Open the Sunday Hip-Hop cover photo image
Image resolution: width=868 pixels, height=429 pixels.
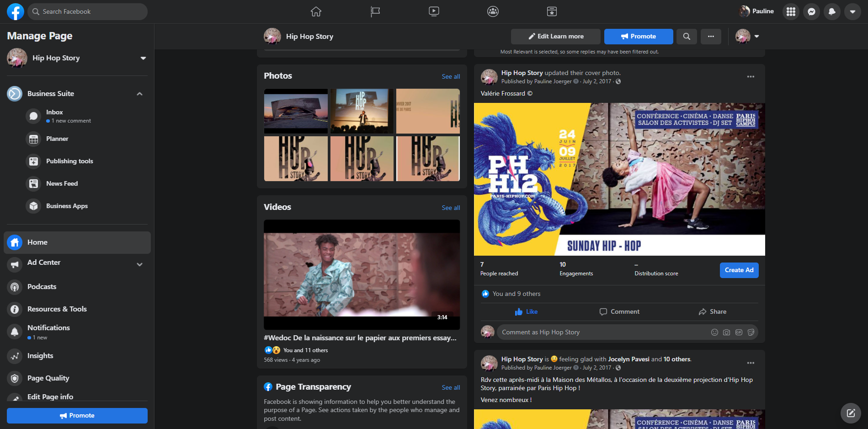point(619,179)
